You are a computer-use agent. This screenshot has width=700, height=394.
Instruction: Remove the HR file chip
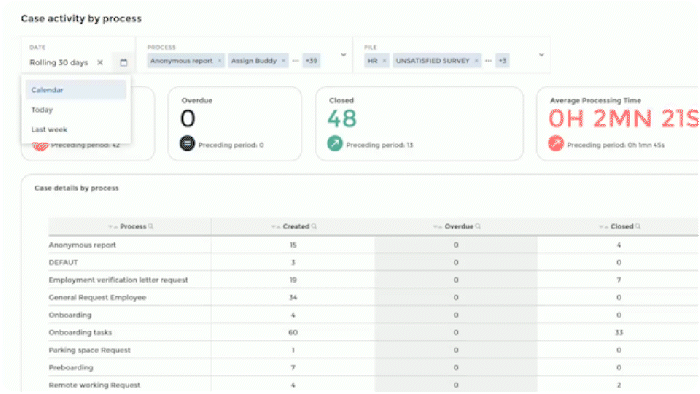click(384, 61)
